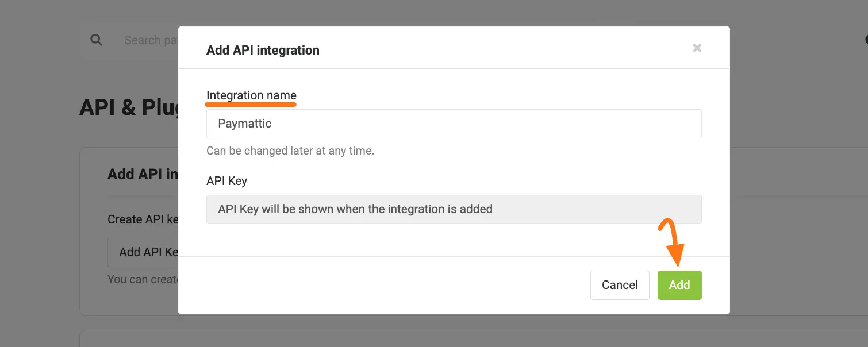Screen dimensions: 868x347
Task: Click the disabled API Key field
Action: click(454, 209)
